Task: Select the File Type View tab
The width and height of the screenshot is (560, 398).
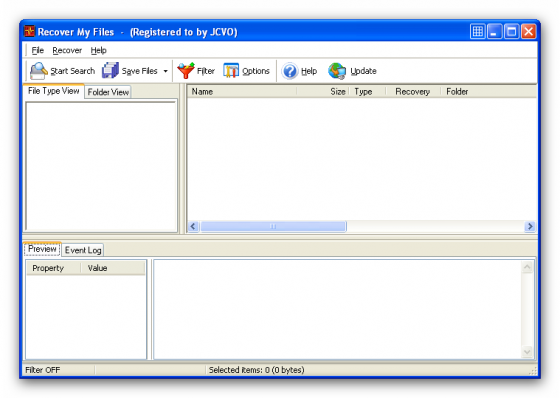Action: coord(54,91)
